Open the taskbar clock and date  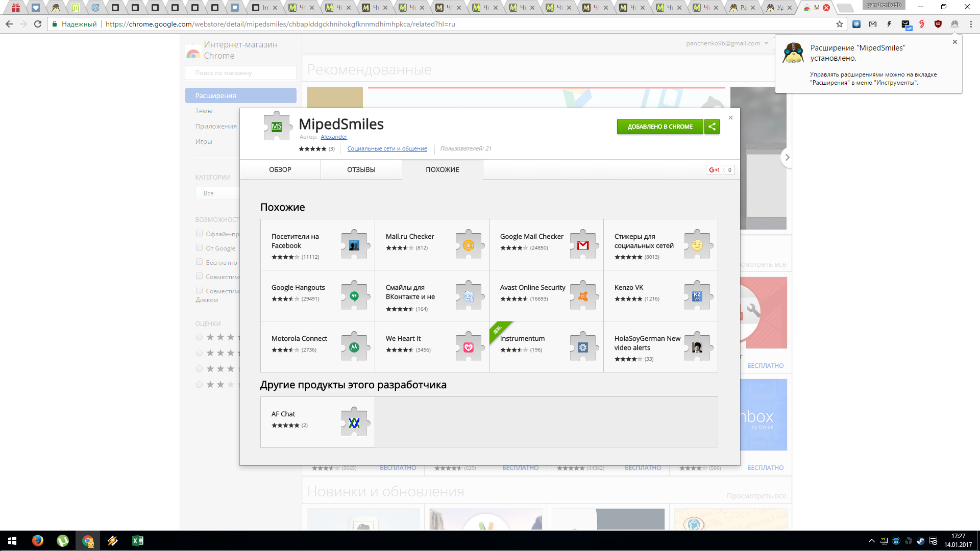coord(958,541)
